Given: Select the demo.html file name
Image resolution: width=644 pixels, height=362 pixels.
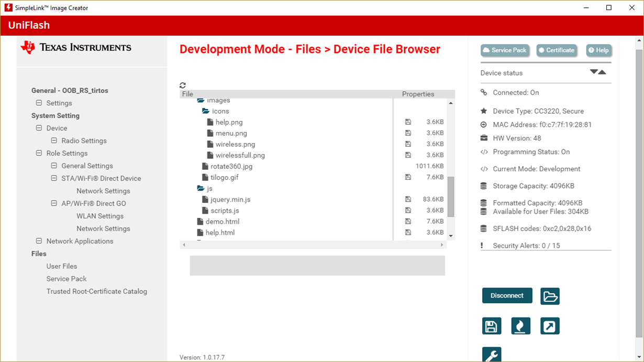Looking at the screenshot, I should (x=223, y=222).
